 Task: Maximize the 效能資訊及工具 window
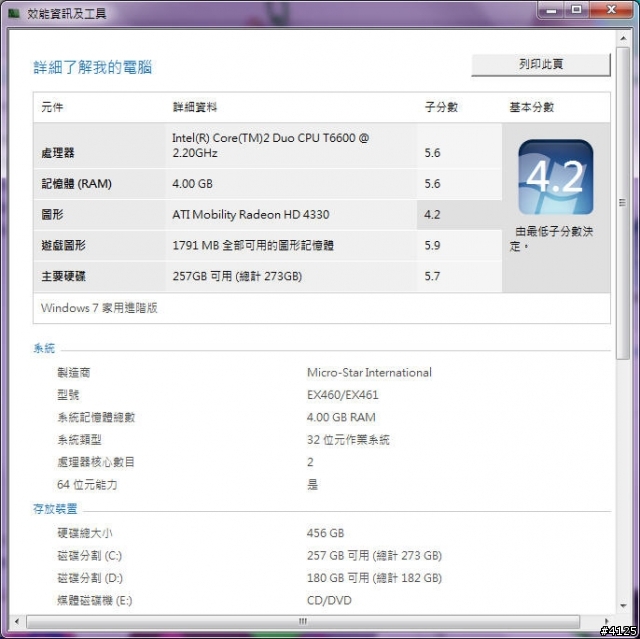tap(576, 10)
